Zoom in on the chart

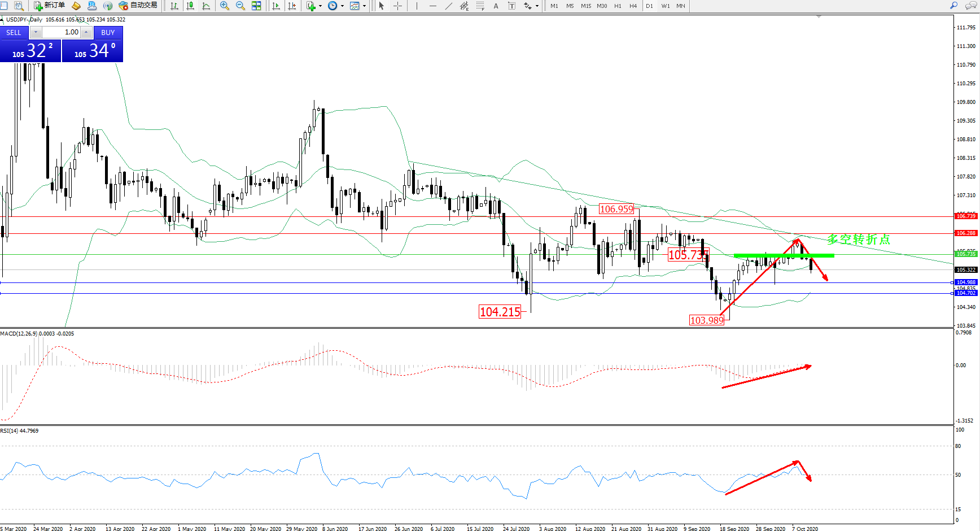224,6
